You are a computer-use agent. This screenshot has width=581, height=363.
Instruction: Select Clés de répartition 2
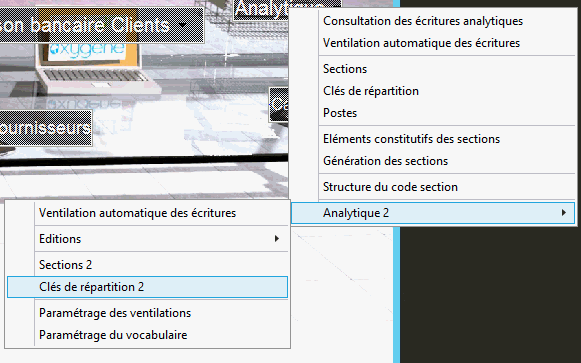[147, 287]
